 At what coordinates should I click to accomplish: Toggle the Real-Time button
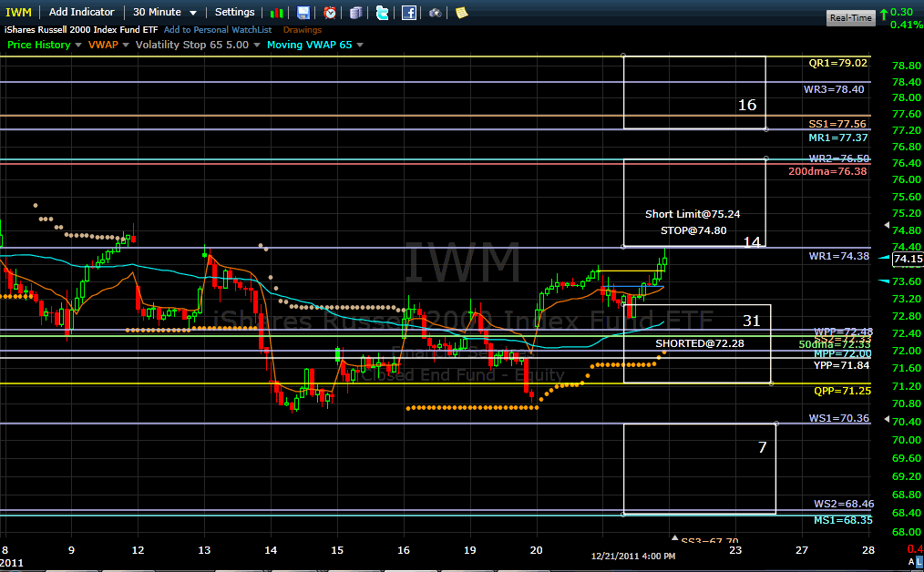(851, 17)
